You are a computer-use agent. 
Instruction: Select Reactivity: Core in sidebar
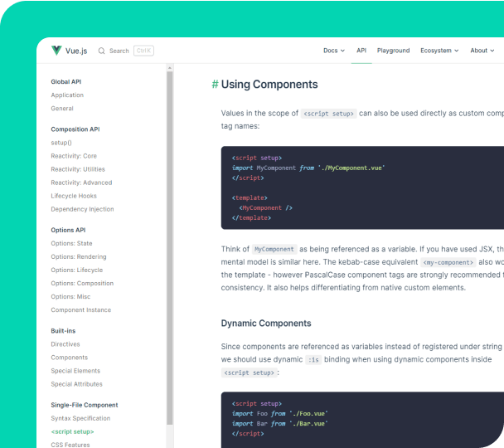tap(74, 156)
